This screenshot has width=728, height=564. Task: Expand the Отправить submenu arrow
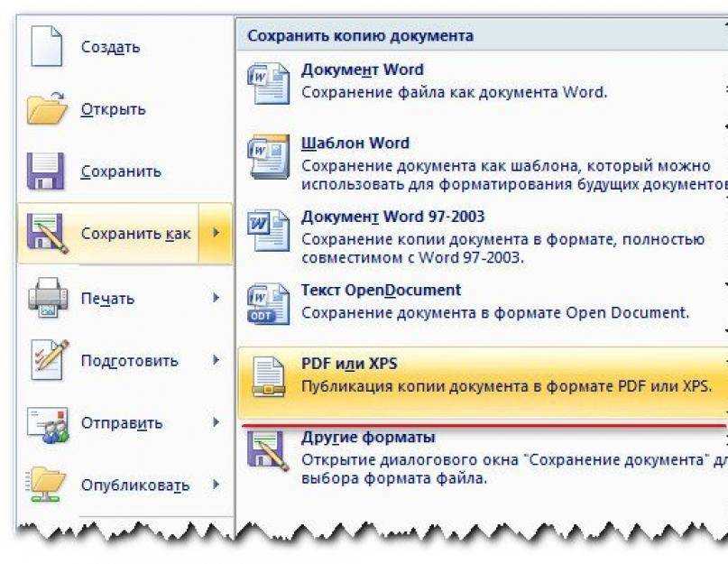pos(216,421)
